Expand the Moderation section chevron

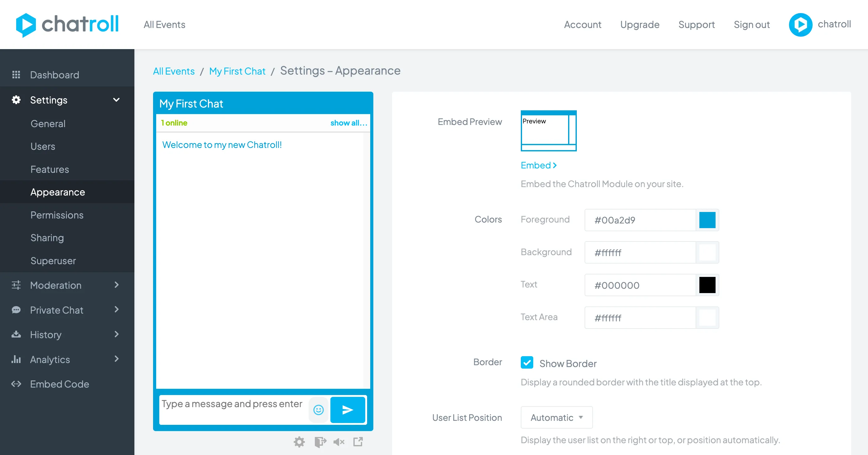[x=117, y=285]
